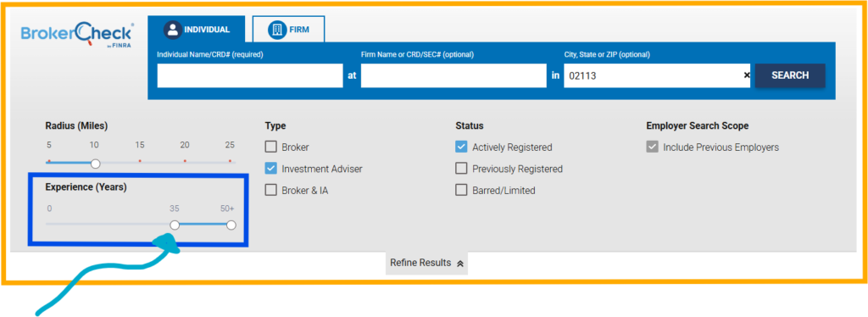Click the Barred/Limited label text
This screenshot has width=868, height=317.
tap(504, 191)
